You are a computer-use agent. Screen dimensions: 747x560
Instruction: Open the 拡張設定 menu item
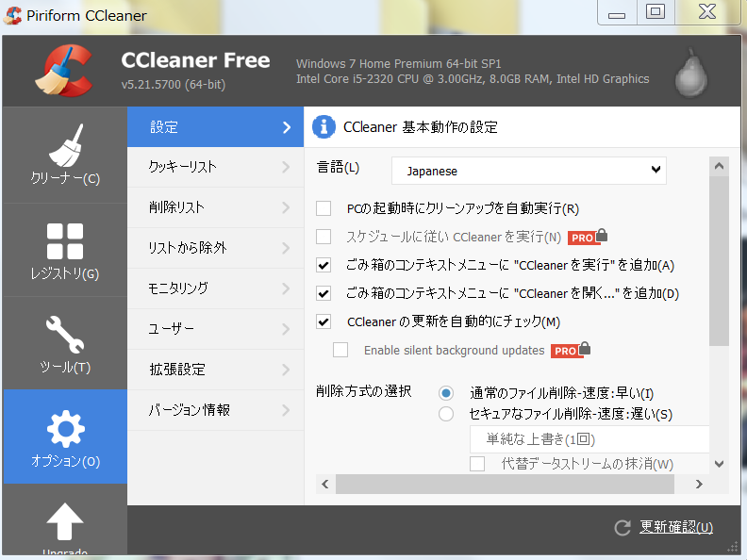click(x=215, y=370)
